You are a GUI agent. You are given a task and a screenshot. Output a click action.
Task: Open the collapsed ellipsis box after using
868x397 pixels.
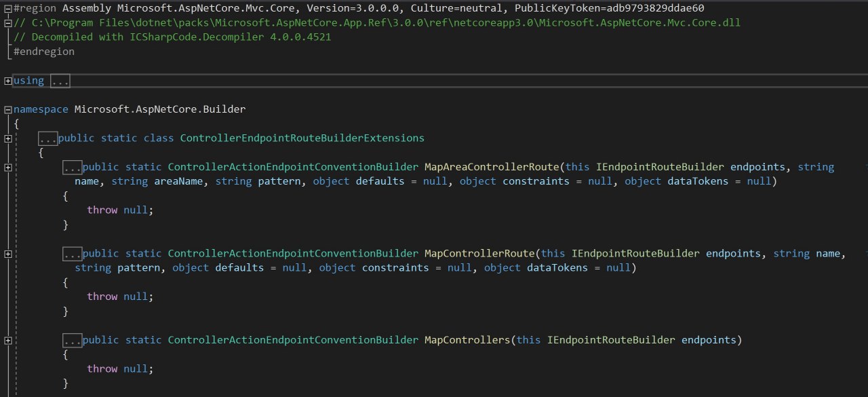60,81
